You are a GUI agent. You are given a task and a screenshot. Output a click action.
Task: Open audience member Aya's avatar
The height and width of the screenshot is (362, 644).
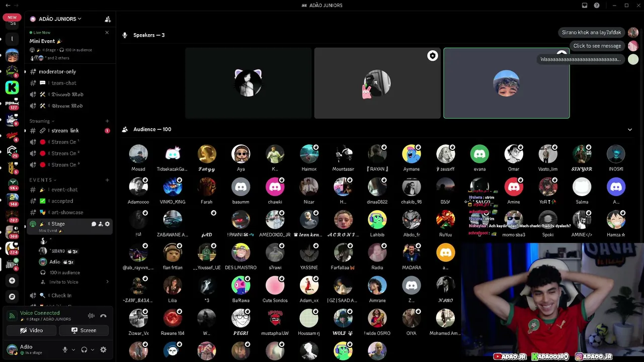(x=240, y=154)
